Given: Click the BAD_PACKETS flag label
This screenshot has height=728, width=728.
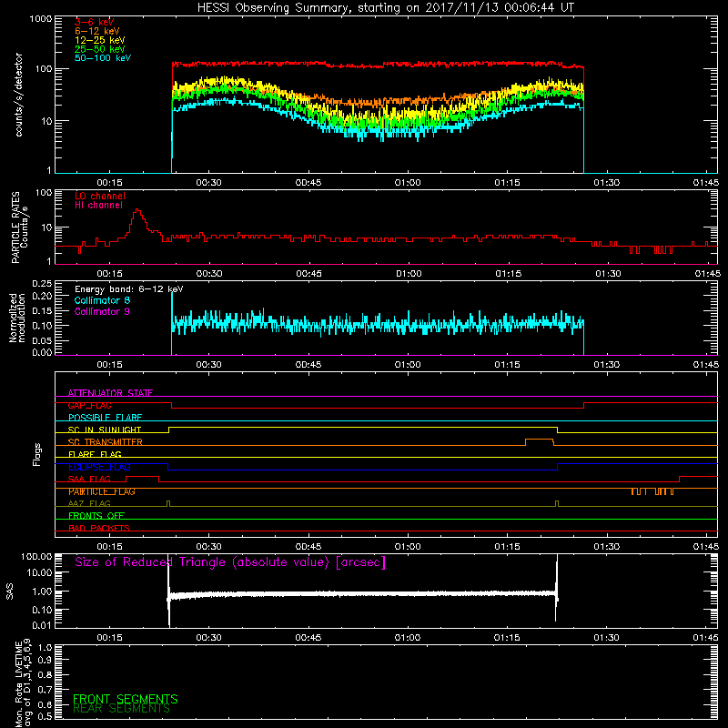Looking at the screenshot, I should 99,528.
